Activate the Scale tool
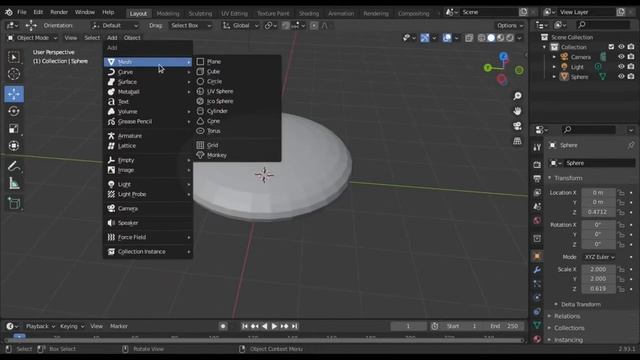This screenshot has width=640, height=360. pos(14,129)
